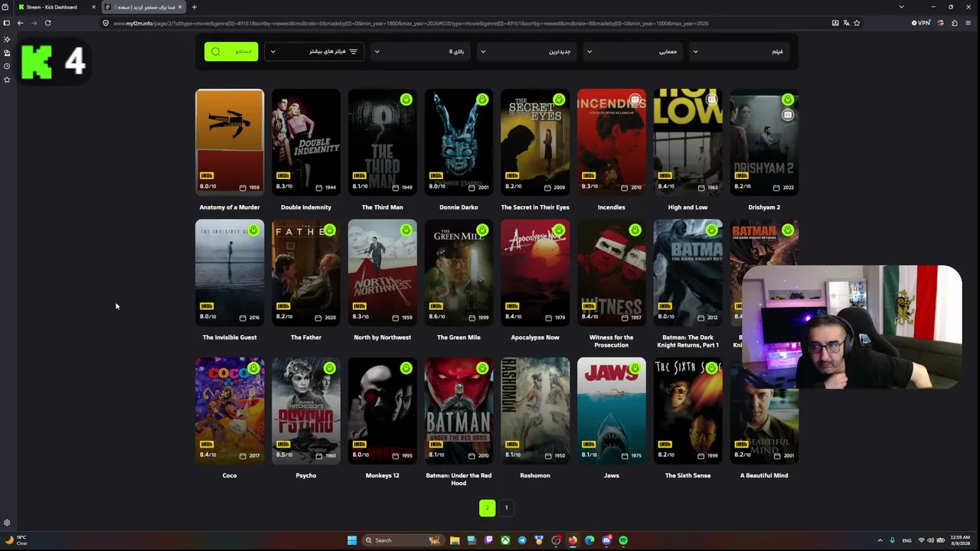Open the list all tabs chevron
This screenshot has width=980, height=551.
(901, 7)
